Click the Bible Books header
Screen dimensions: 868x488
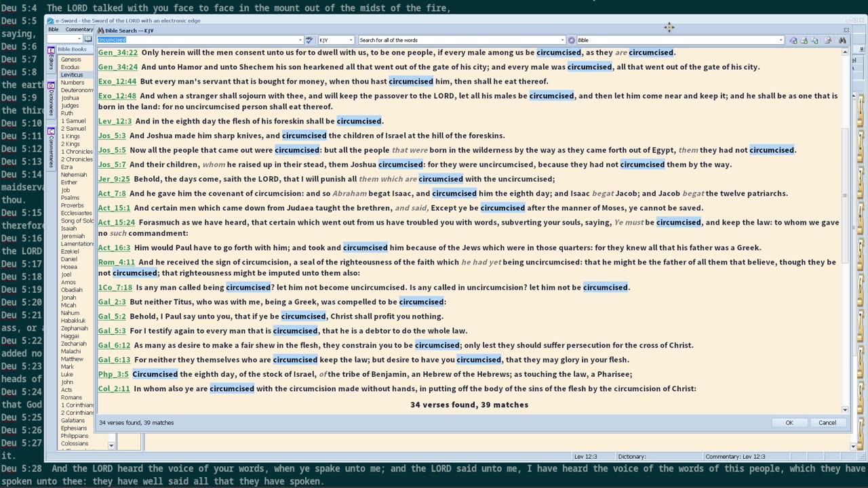pyautogui.click(x=72, y=49)
